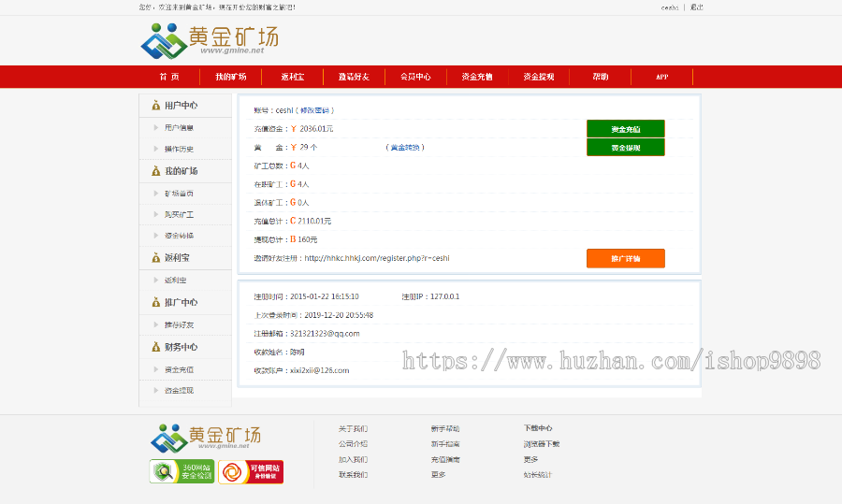Click the arrow bullet next to 购买矿工
The height and width of the screenshot is (504, 842).
coord(155,214)
